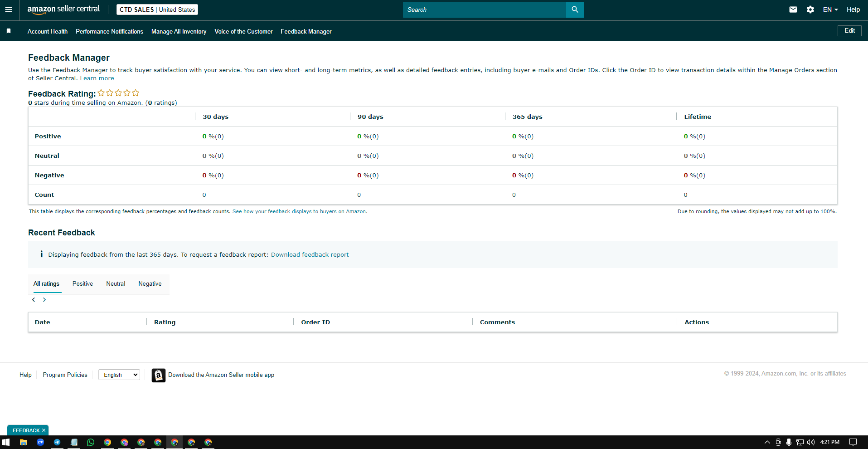868x449 pixels.
Task: Click the volume speaker tray icon
Action: [811, 442]
